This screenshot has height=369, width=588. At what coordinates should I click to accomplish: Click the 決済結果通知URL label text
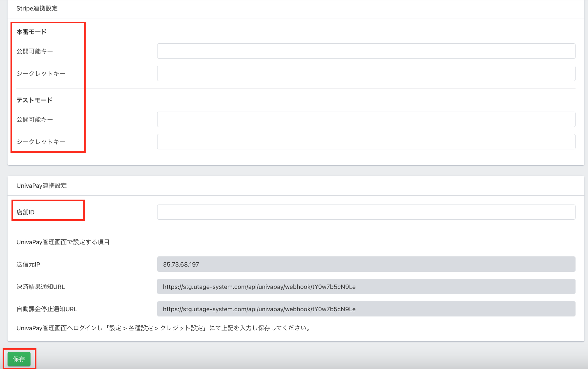click(41, 287)
